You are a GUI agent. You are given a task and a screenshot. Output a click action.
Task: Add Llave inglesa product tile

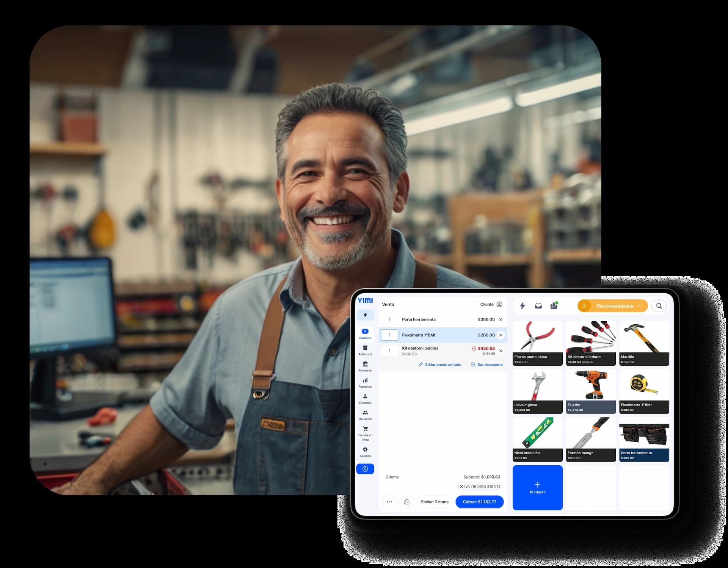(x=538, y=391)
